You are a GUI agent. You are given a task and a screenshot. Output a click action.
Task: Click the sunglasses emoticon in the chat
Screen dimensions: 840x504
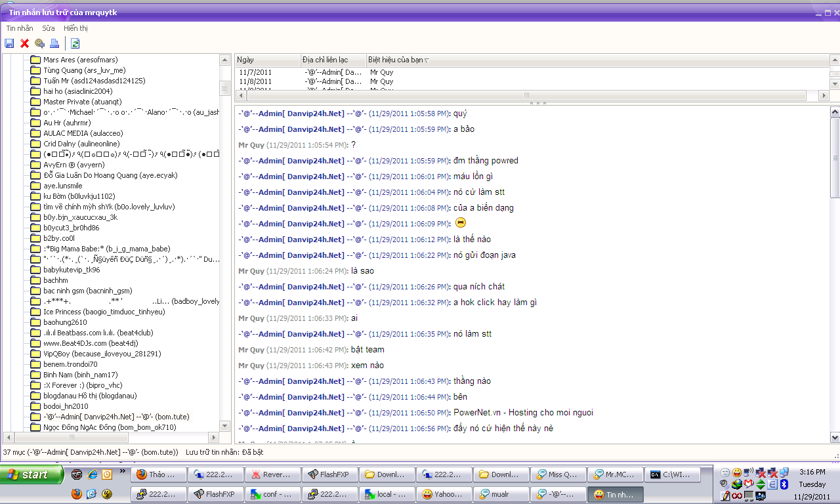[x=460, y=223]
